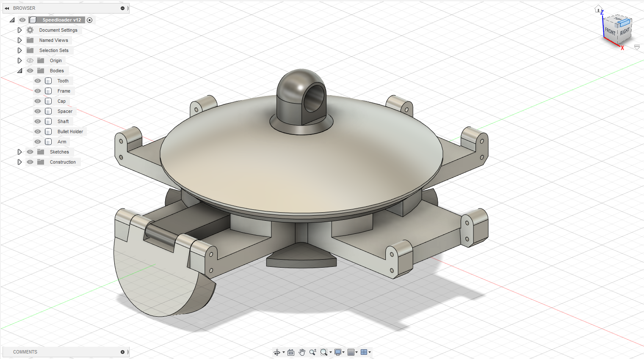The height and width of the screenshot is (359, 644).
Task: Expand the Selection Sets folder
Action: click(x=19, y=50)
